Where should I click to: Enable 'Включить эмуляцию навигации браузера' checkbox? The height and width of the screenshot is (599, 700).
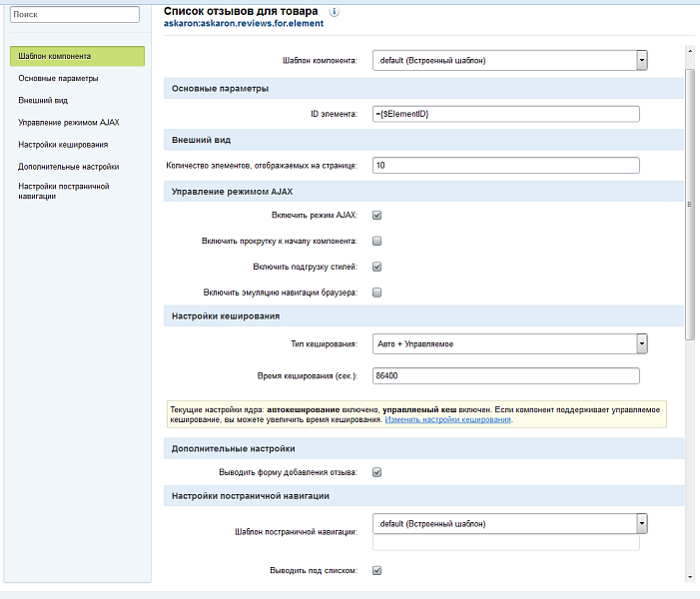point(377,293)
